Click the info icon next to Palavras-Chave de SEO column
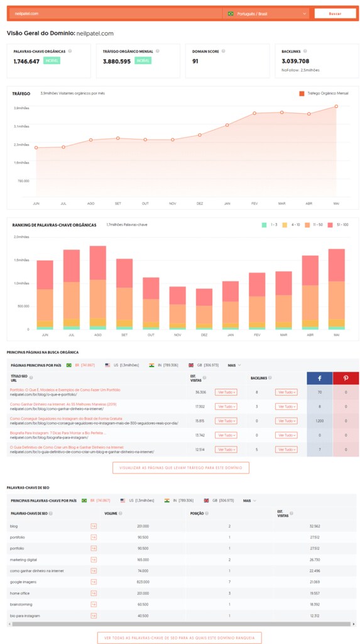Image resolution: width=360 pixels, height=644 pixels. [50, 513]
